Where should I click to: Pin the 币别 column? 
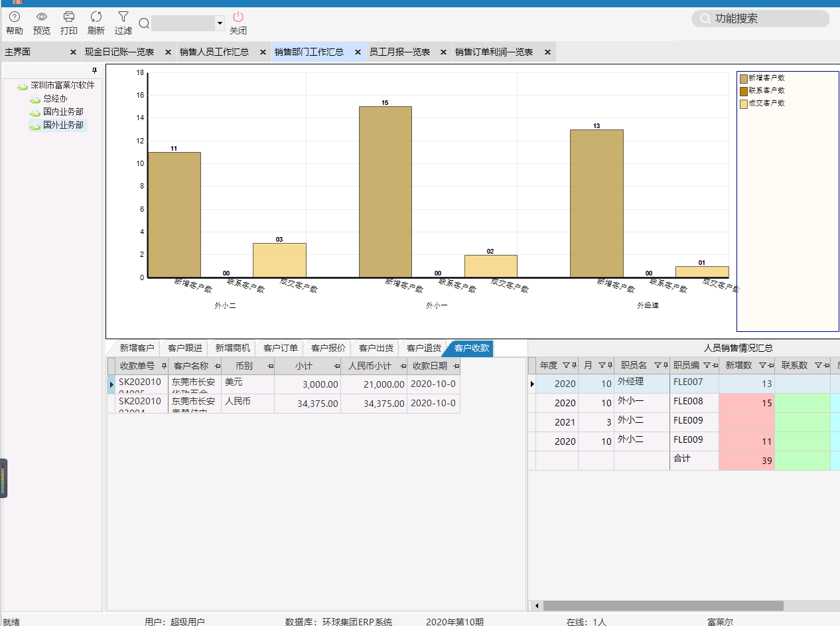tap(270, 366)
